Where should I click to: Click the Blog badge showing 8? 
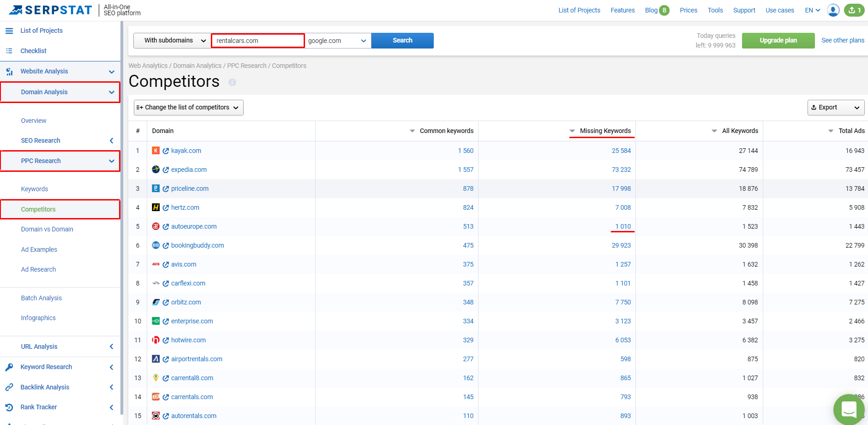click(664, 10)
